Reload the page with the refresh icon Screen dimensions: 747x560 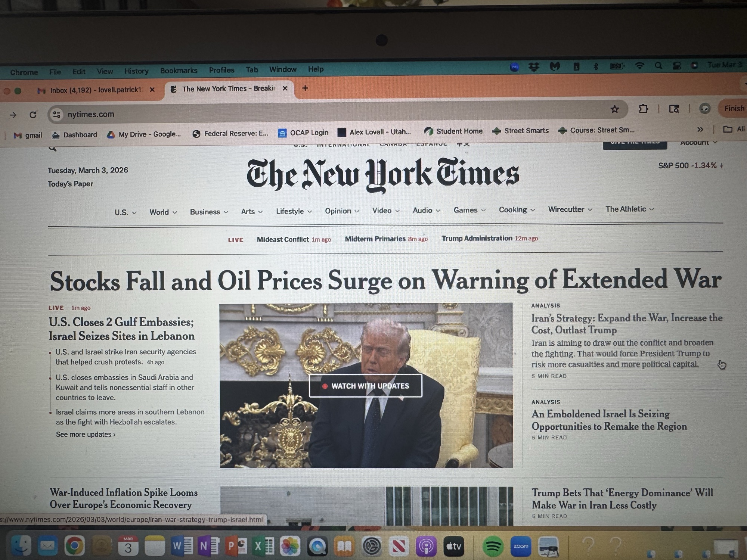[33, 115]
